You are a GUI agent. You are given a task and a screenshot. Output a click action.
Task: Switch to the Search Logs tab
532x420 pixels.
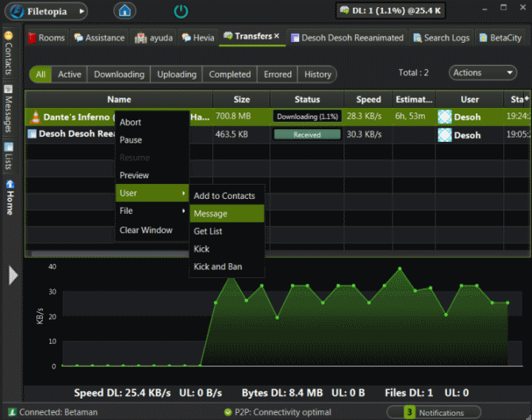(x=442, y=37)
